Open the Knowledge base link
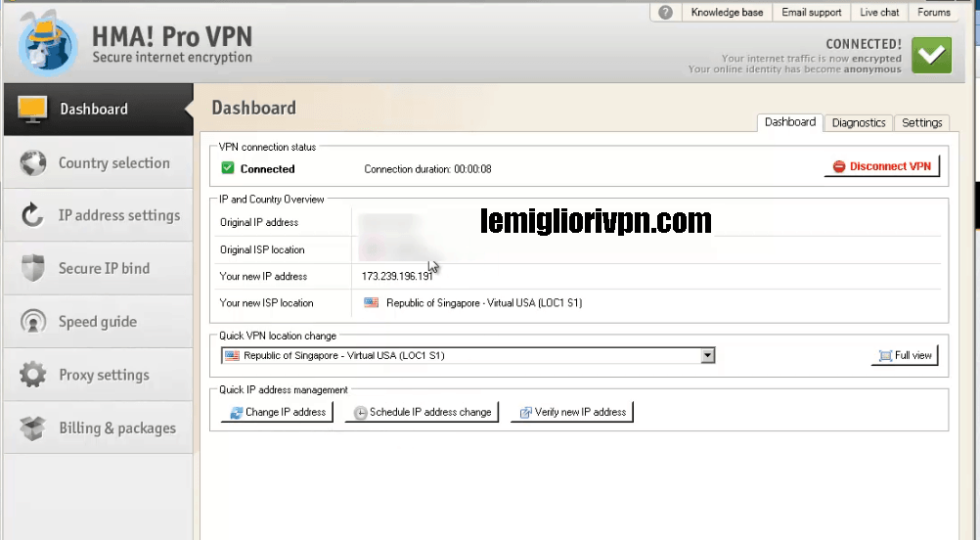The height and width of the screenshot is (540, 980). [727, 12]
